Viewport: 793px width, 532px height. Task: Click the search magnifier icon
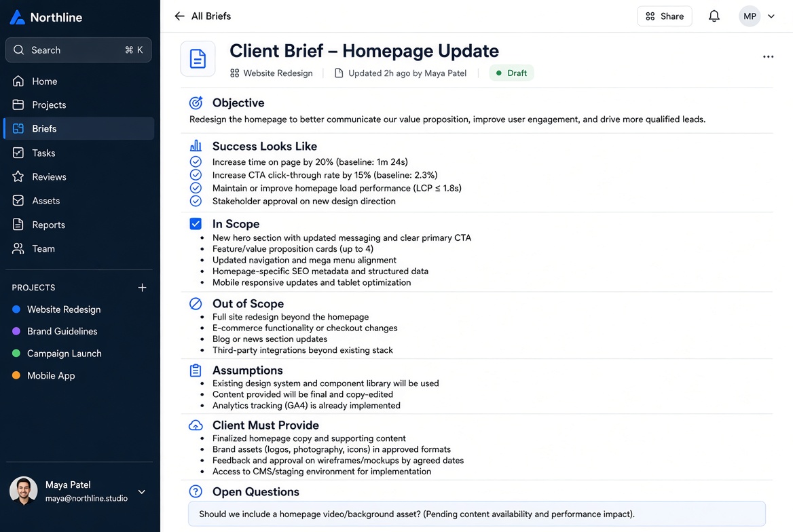click(19, 50)
